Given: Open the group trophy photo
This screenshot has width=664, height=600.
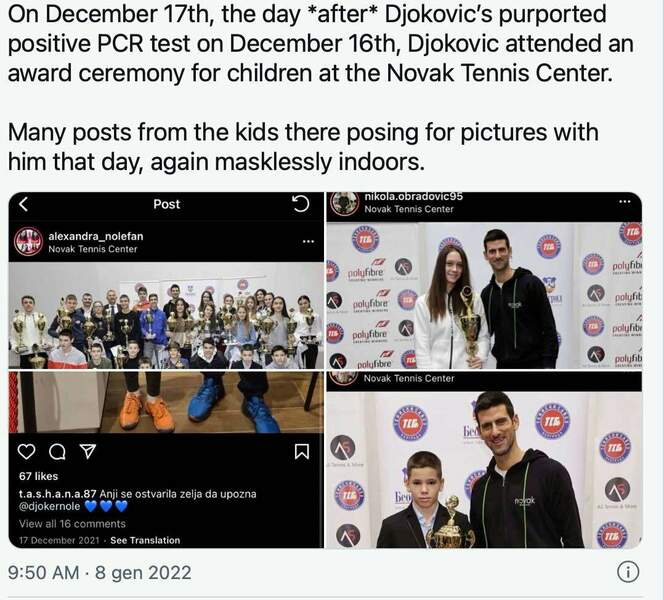Looking at the screenshot, I should (166, 315).
